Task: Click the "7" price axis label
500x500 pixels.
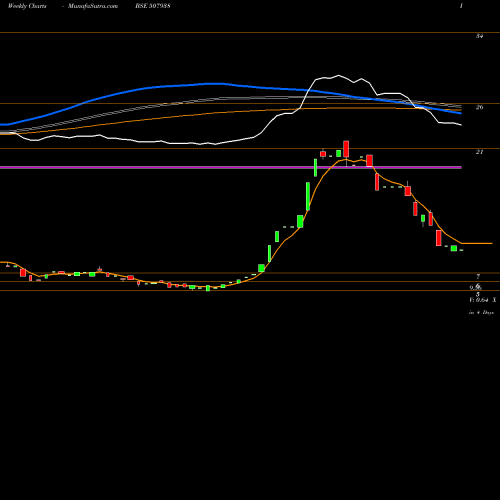Action: [478, 276]
